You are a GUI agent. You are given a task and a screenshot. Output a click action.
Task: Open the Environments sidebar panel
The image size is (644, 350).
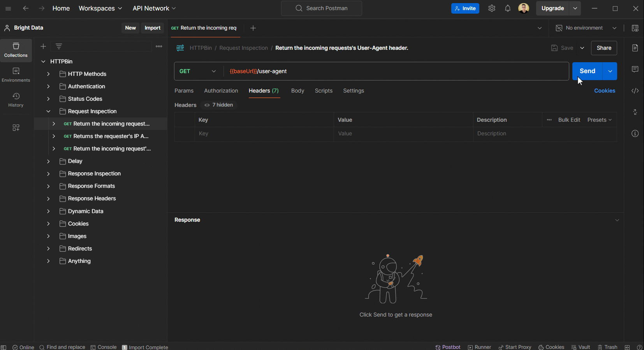click(x=16, y=74)
